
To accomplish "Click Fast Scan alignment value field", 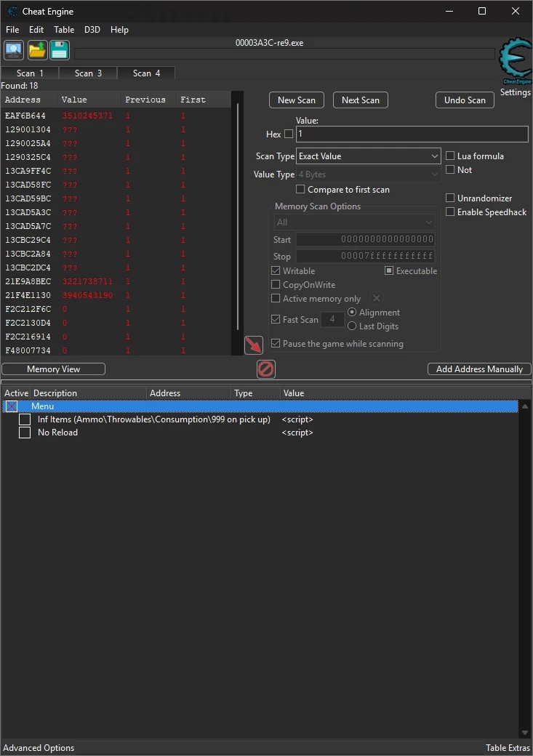I will (332, 319).
